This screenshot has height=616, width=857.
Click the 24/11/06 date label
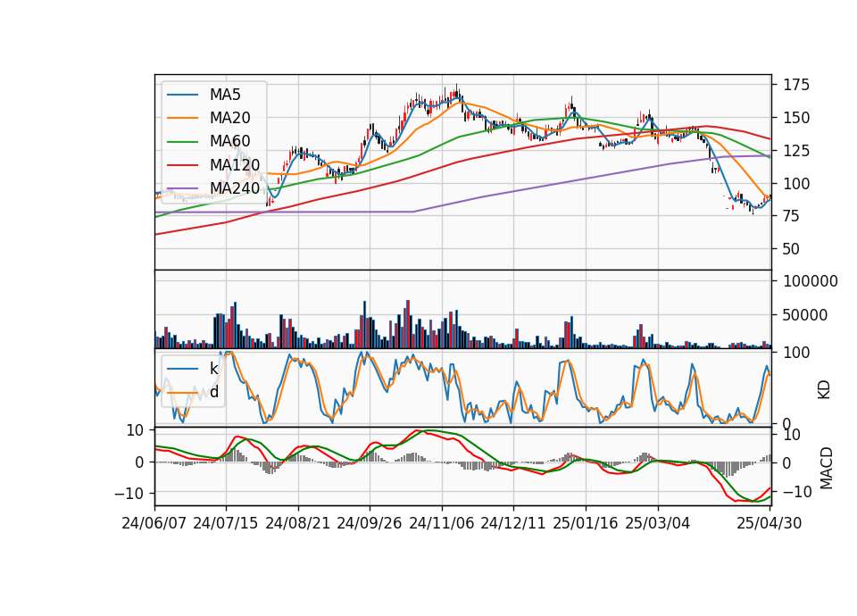[x=442, y=524]
